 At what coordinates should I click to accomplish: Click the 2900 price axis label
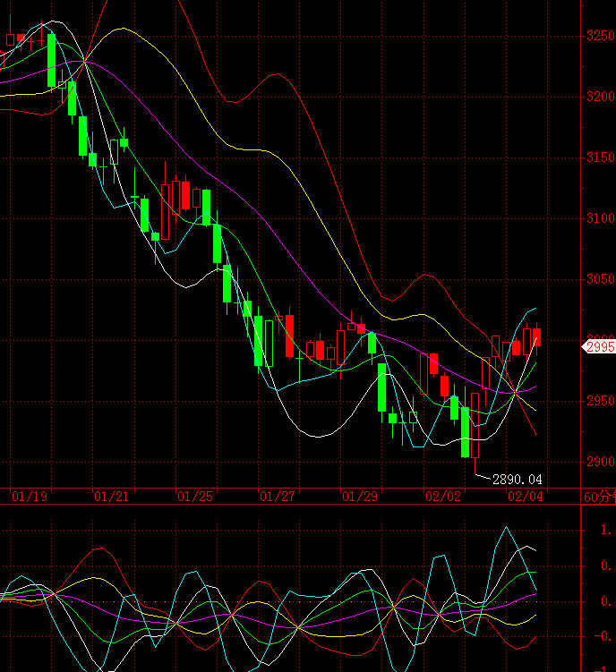click(x=601, y=462)
